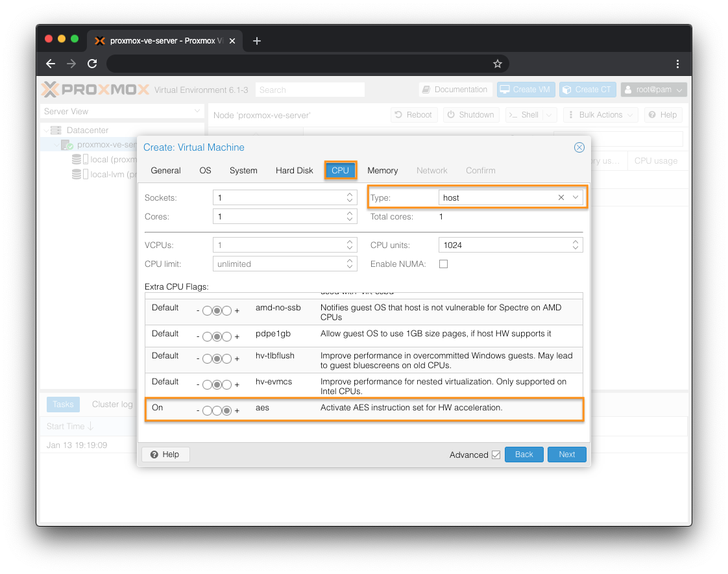This screenshot has height=574, width=728.
Task: Enable the NUMA checkbox
Action: click(x=443, y=264)
